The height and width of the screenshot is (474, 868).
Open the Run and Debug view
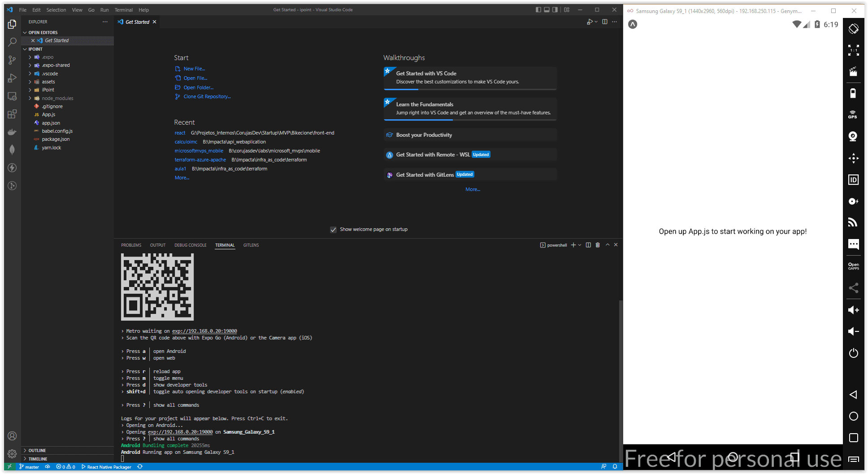[12, 78]
